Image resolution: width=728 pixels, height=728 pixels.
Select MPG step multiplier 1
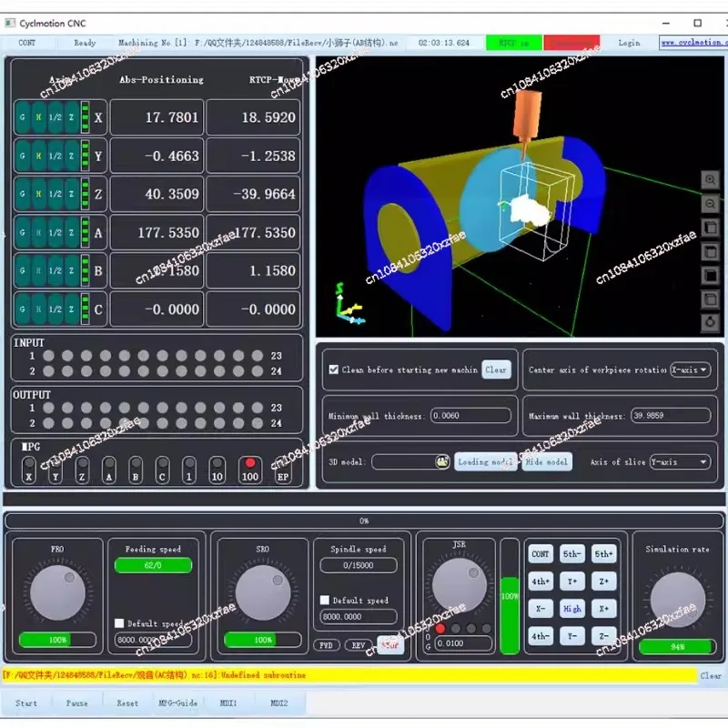point(189,470)
